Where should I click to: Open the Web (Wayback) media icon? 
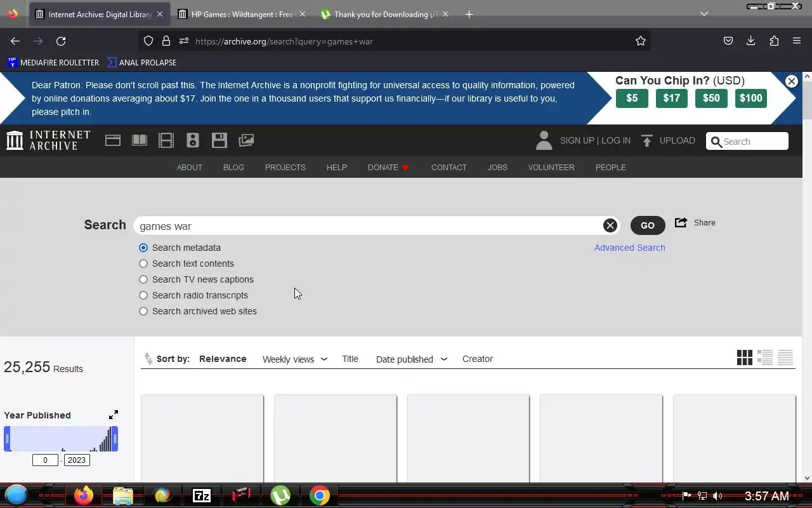113,140
